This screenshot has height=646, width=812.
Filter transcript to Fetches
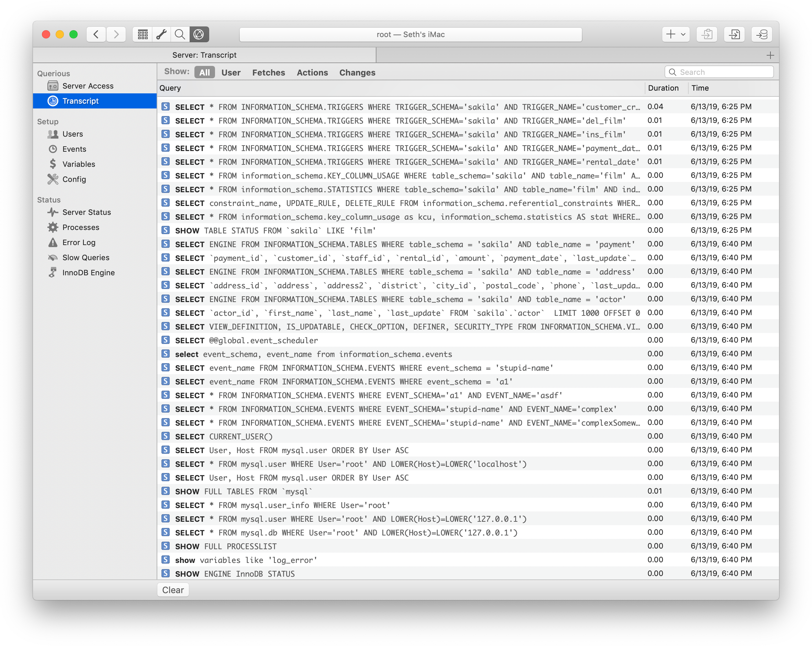(x=269, y=72)
